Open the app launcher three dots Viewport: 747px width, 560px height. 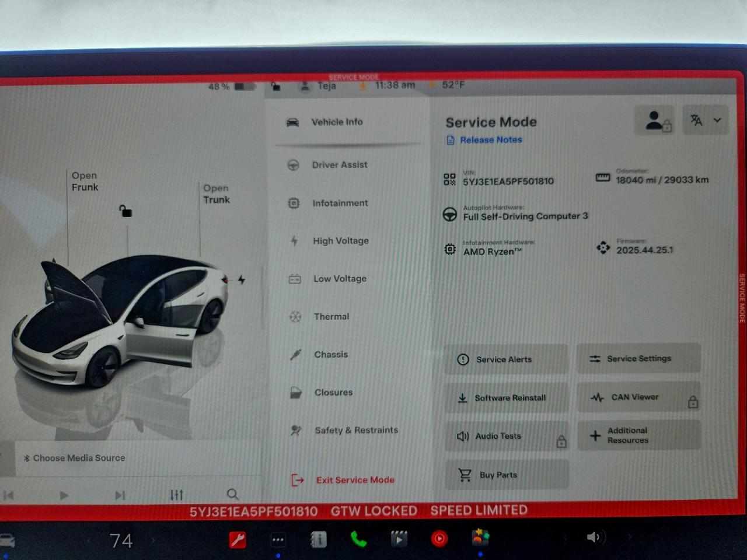tap(278, 540)
